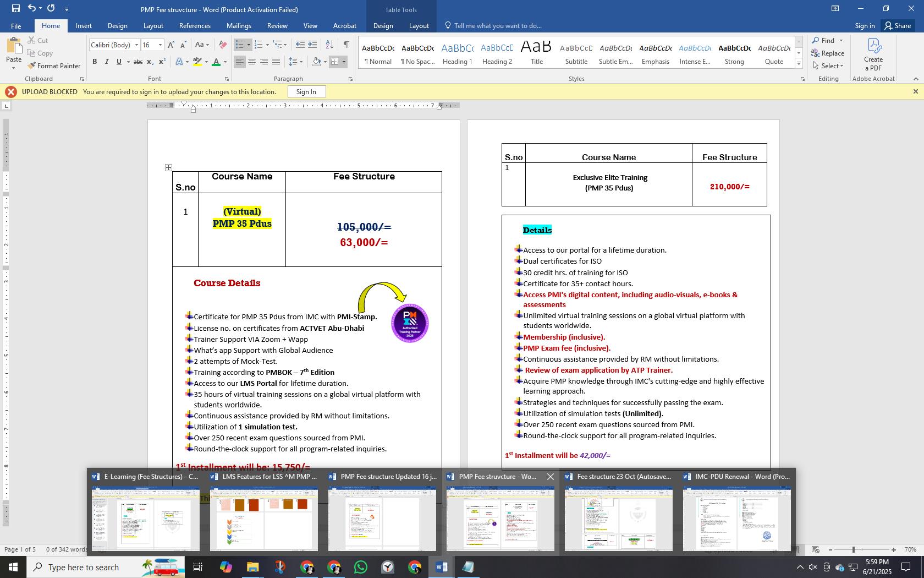Toggle bold formatting
Image resolution: width=924 pixels, height=578 pixels.
[x=95, y=62]
